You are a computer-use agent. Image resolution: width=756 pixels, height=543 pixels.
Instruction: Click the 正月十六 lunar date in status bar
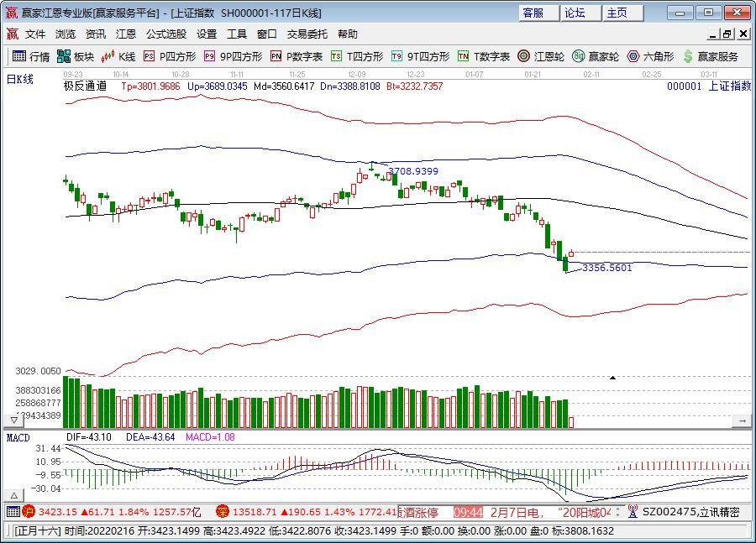tap(37, 531)
